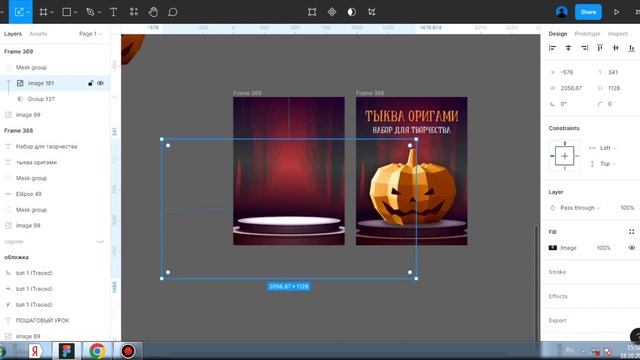Viewport: 640px width, 360px height.
Task: Select the Move tool
Action: pos(18,12)
